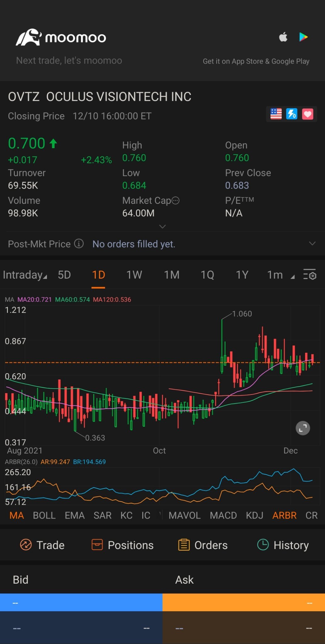
Task: Tap the MA20:0.721 legend value
Action: pos(34,299)
